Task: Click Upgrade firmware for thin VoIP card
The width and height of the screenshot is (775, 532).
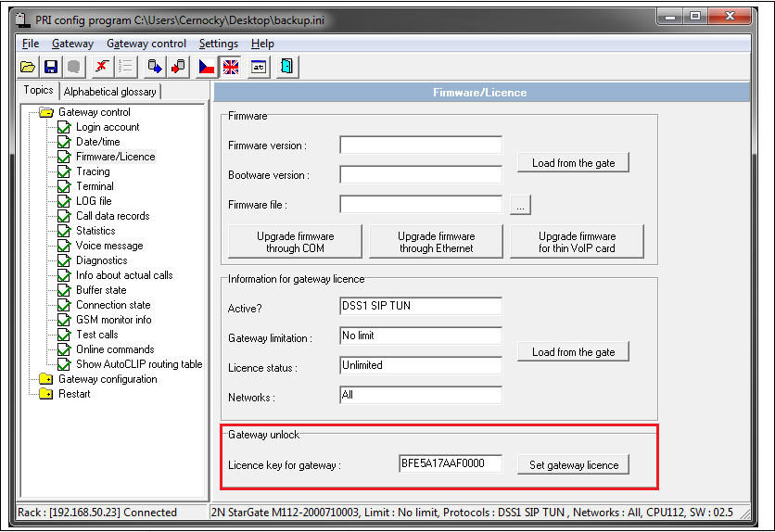Action: 577,242
